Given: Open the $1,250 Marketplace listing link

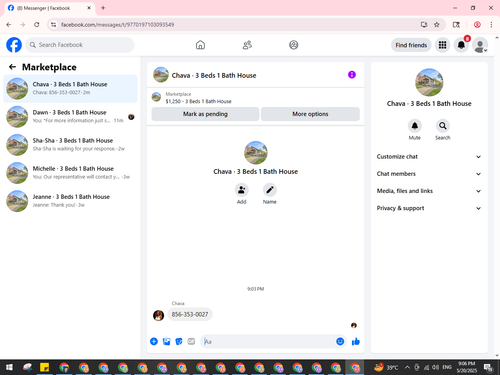Looking at the screenshot, I should (198, 101).
